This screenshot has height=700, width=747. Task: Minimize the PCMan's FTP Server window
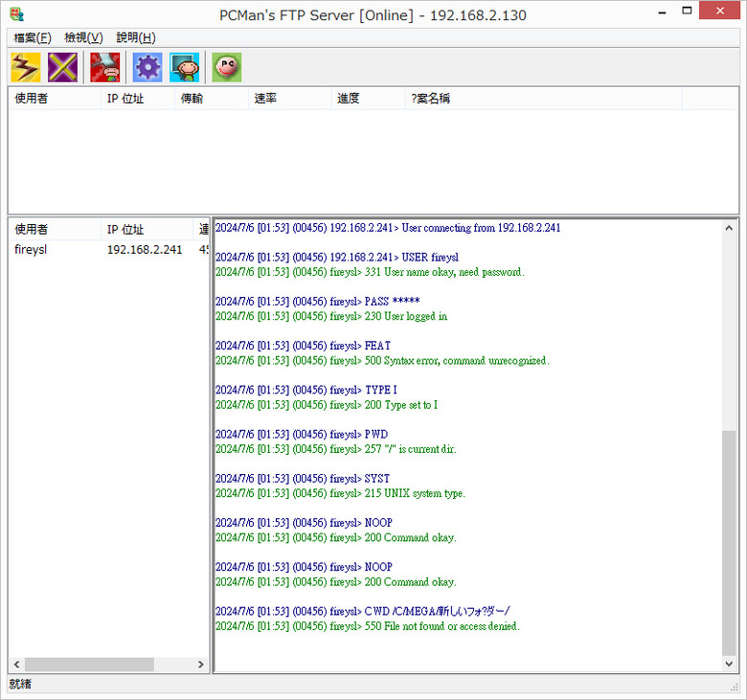coord(662,11)
